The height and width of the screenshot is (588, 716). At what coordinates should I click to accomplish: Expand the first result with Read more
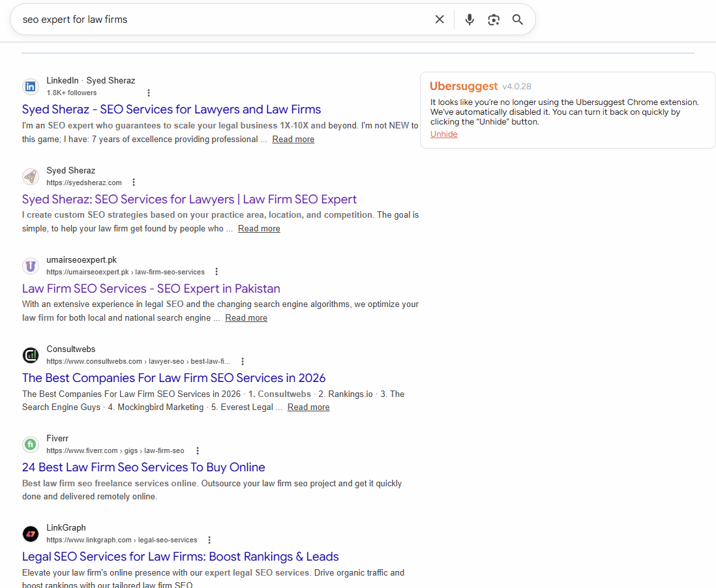293,139
